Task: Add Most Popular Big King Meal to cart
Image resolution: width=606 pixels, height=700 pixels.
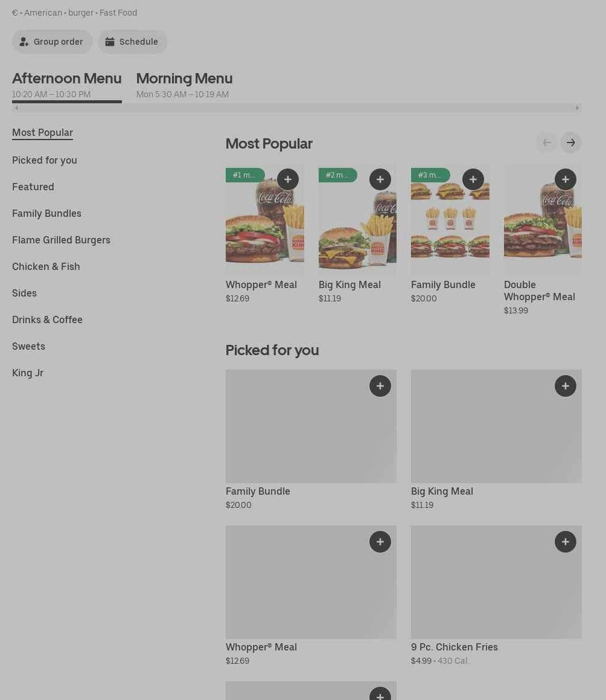Action: click(380, 179)
